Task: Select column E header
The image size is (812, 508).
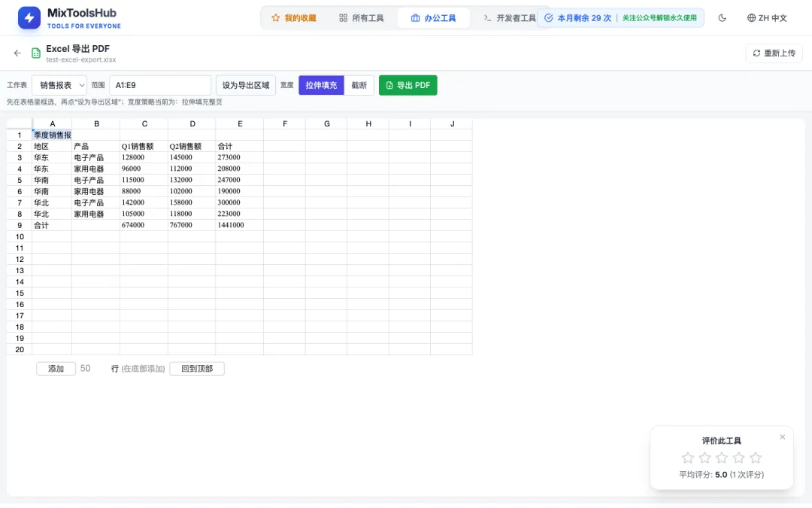Action: pos(240,123)
